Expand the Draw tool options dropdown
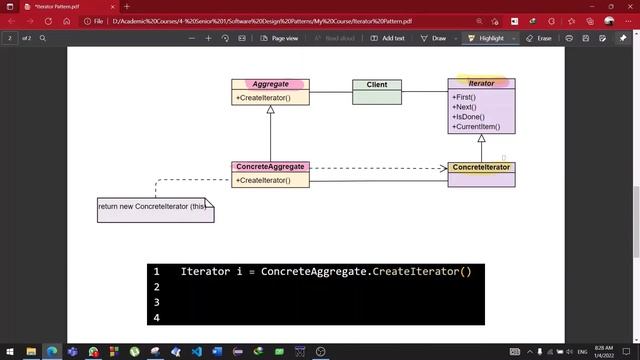640x360 pixels. [456, 38]
